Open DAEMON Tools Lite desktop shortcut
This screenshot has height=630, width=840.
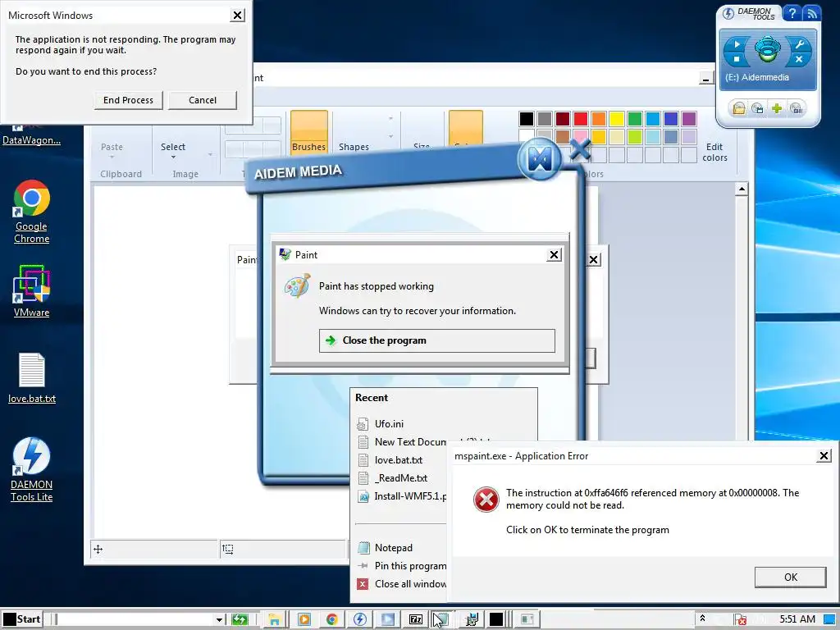click(x=32, y=469)
